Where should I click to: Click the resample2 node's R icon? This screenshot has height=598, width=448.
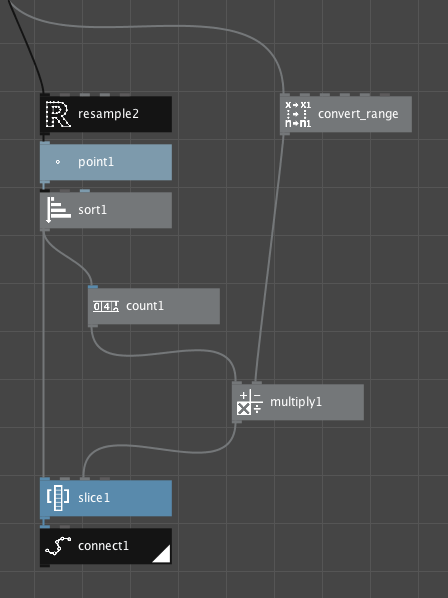[x=58, y=114]
